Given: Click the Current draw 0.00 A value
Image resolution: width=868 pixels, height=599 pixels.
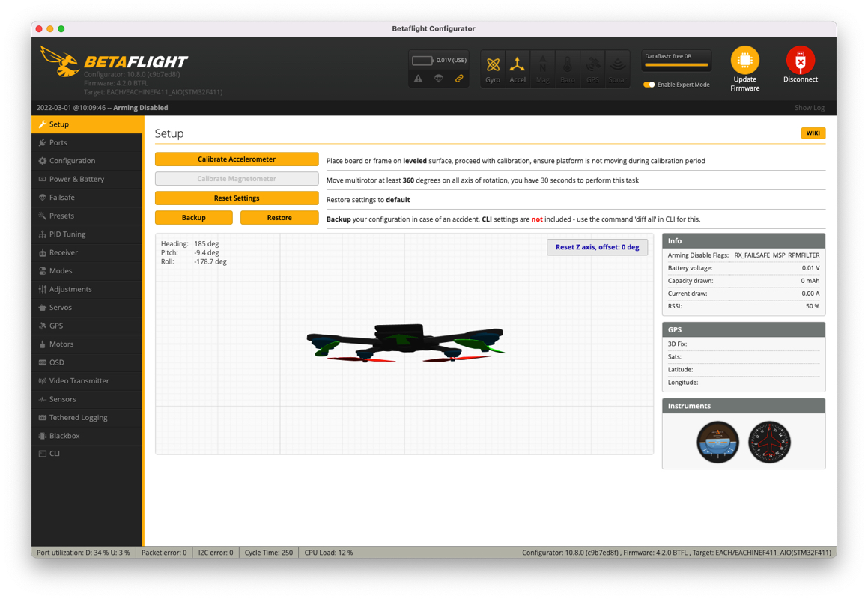Looking at the screenshot, I should 810,294.
